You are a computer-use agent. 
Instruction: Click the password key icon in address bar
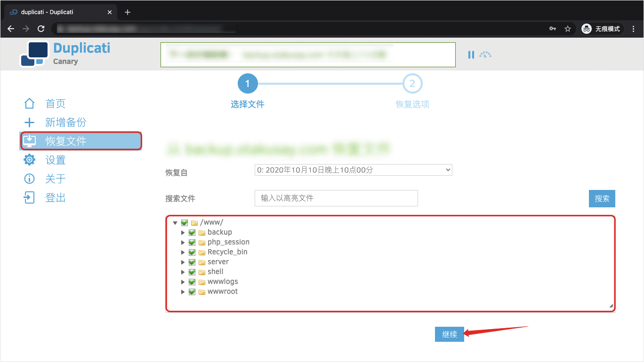coord(553,29)
